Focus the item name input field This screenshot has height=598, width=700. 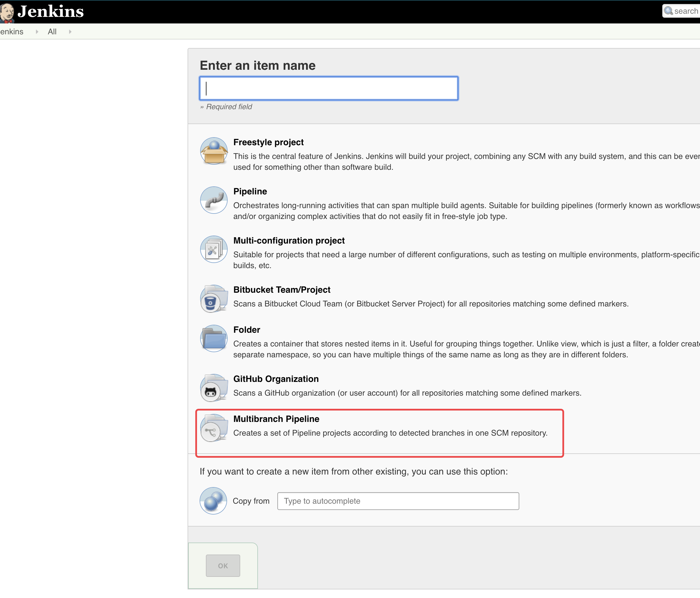coord(328,88)
